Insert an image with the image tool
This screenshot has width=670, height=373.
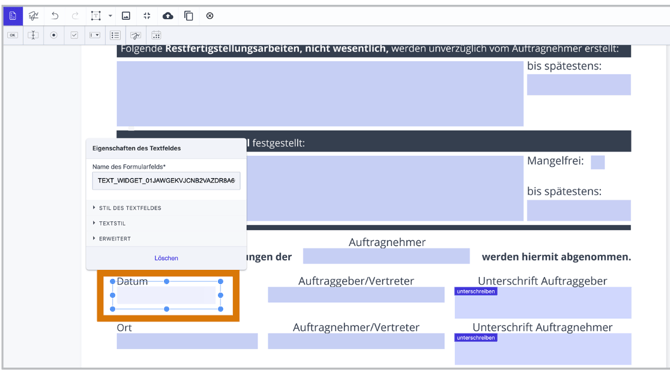tap(126, 16)
